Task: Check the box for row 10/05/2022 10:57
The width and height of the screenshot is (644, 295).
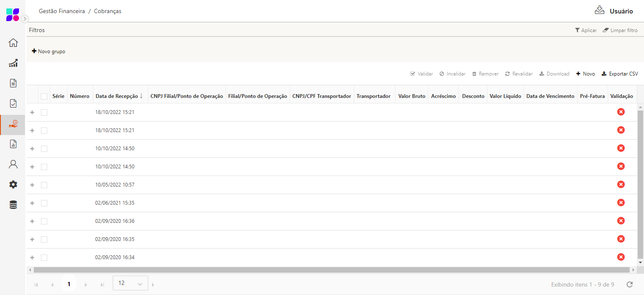Action: (44, 185)
